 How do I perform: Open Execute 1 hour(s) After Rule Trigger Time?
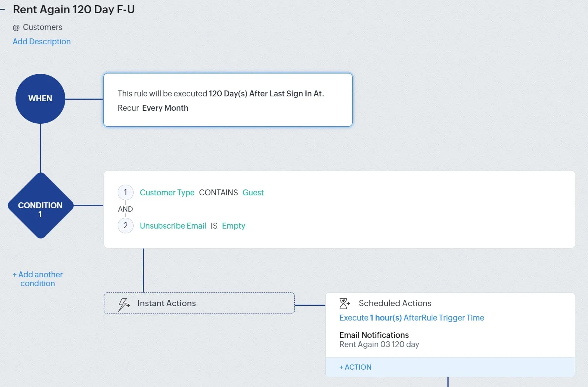tap(412, 318)
